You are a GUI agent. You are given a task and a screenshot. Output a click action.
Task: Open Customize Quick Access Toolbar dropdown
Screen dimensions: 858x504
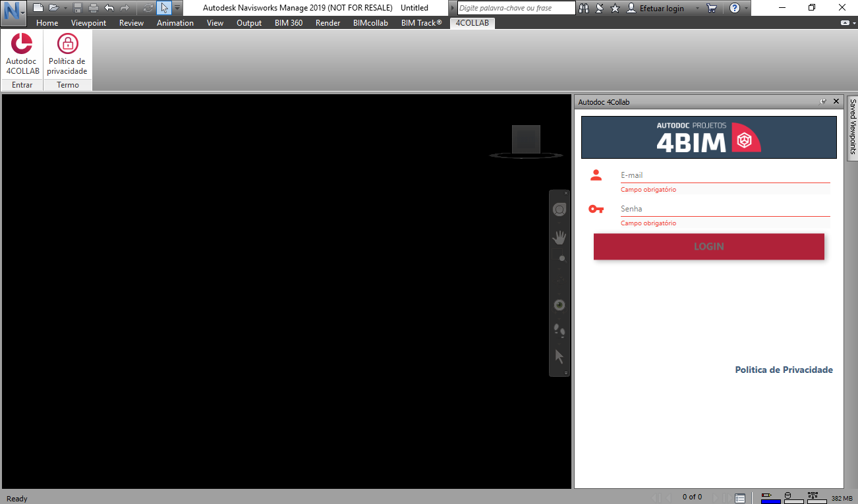[x=177, y=8]
